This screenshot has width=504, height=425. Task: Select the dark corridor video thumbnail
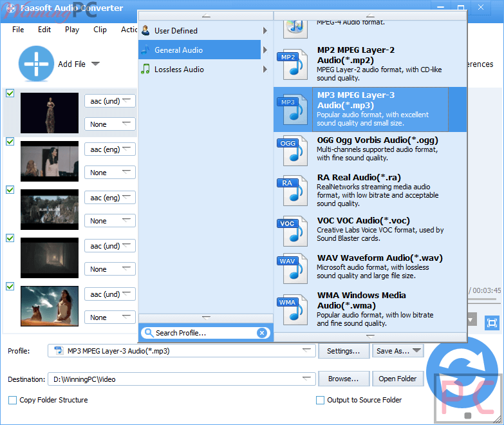[x=50, y=258]
